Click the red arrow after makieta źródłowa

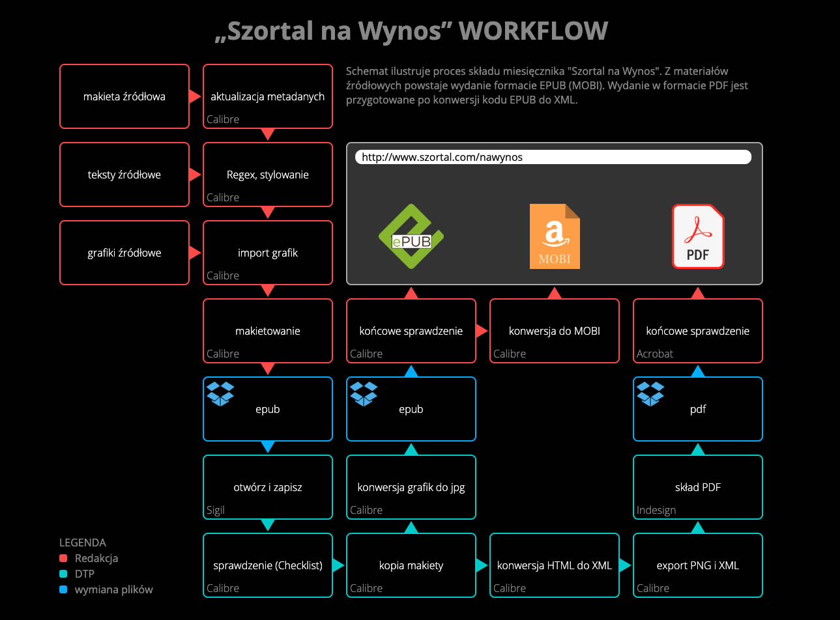click(195, 96)
